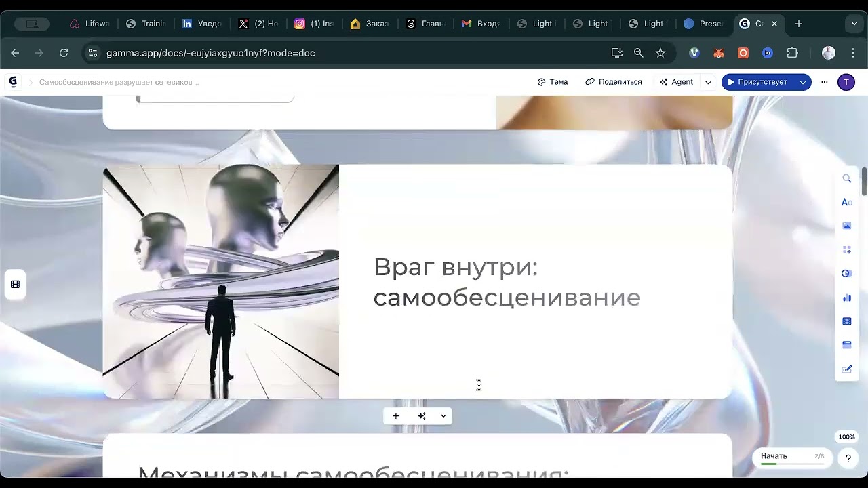This screenshot has width=868, height=488.
Task: Expand the dropdown next to Agent
Action: pyautogui.click(x=708, y=82)
